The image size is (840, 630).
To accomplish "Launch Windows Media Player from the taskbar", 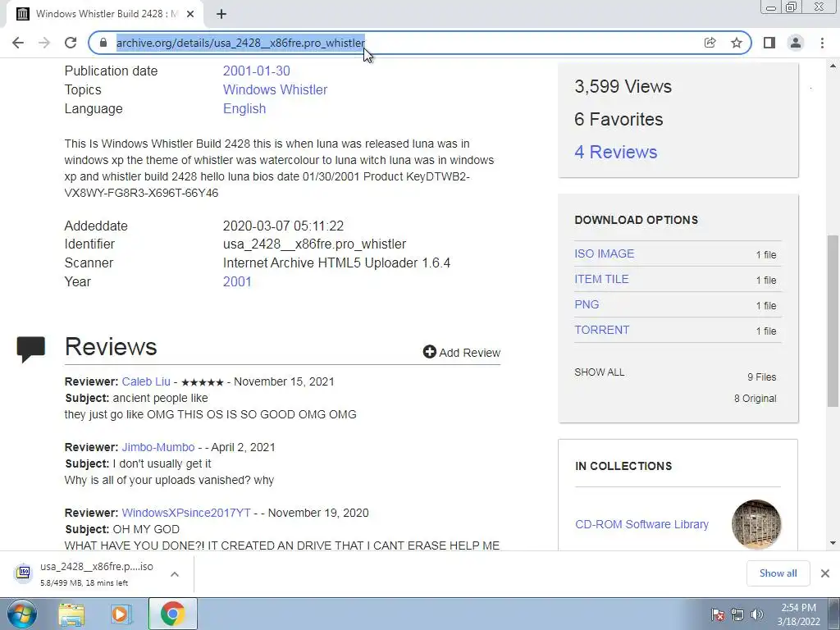I will (121, 614).
